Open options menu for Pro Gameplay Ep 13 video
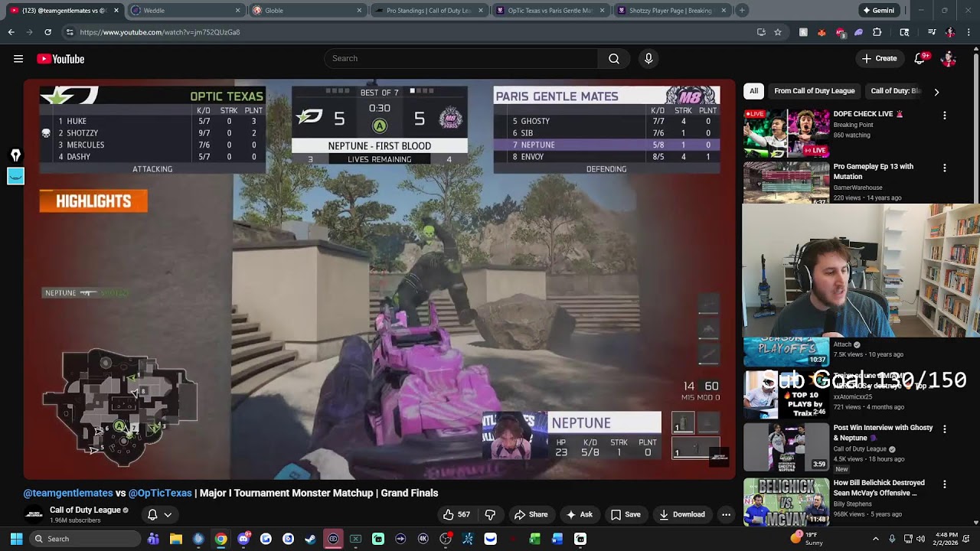This screenshot has height=551, width=980. click(x=944, y=168)
